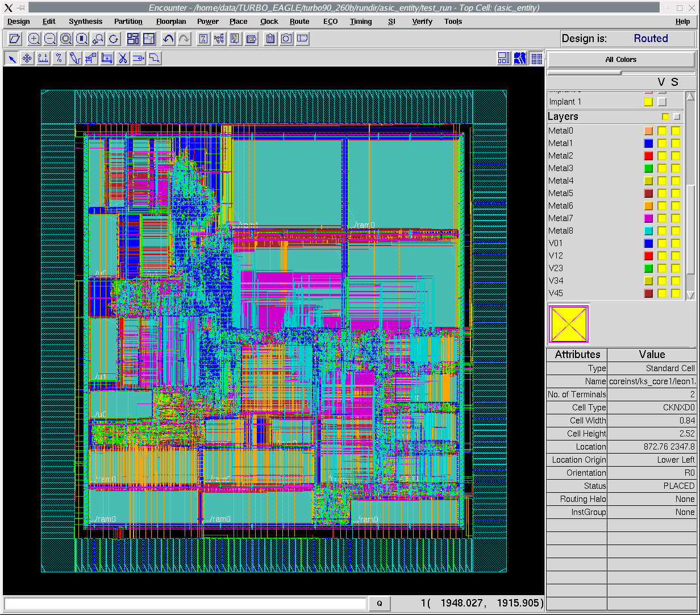Toggle Metal3 layer visibility checkbox
Viewport: 700px width, 615px height.
[662, 168]
